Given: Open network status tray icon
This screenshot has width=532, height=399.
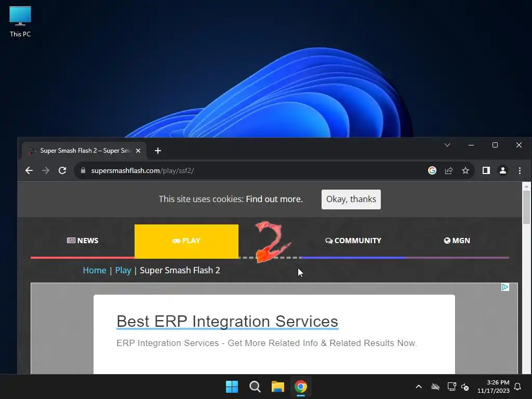Looking at the screenshot, I should coord(451,387).
